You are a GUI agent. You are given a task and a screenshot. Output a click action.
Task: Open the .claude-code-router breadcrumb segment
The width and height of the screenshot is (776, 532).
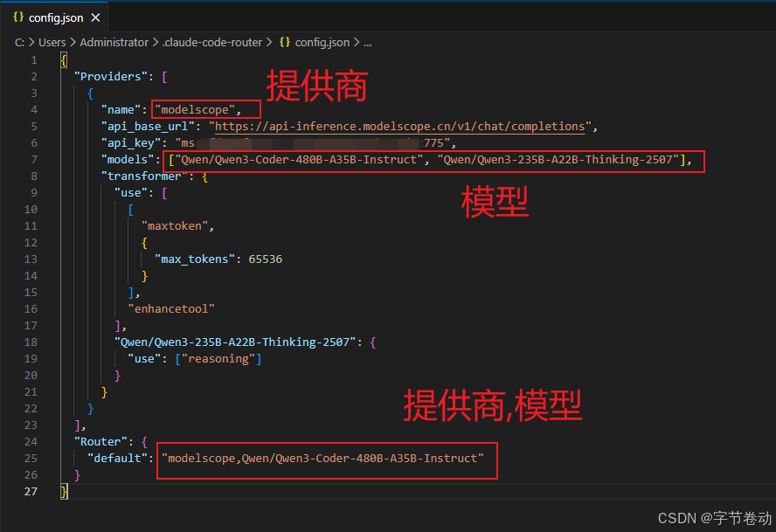pos(212,43)
